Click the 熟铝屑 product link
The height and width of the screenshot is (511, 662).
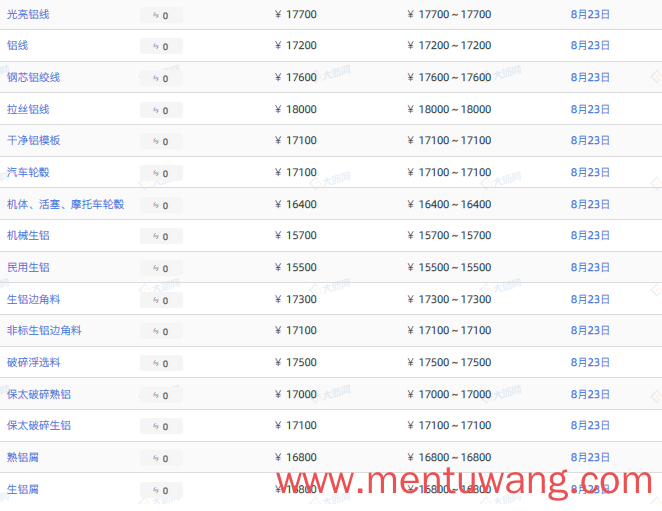tap(23, 457)
